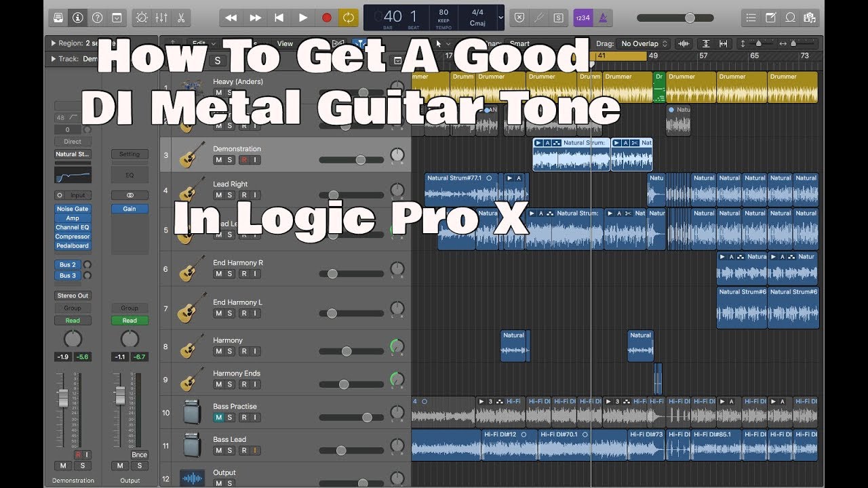Open the Natural Strum setting menu
Screen dimensions: 868x488
tap(73, 154)
